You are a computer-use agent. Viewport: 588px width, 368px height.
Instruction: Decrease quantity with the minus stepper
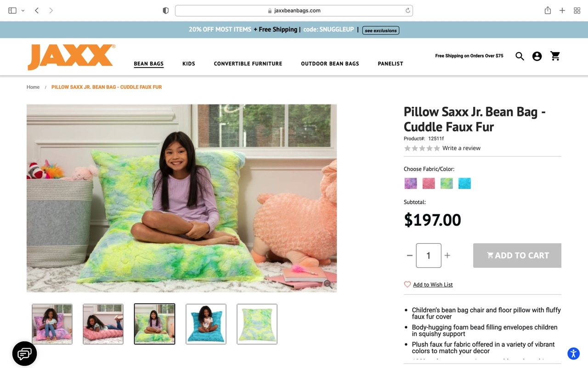coord(410,255)
